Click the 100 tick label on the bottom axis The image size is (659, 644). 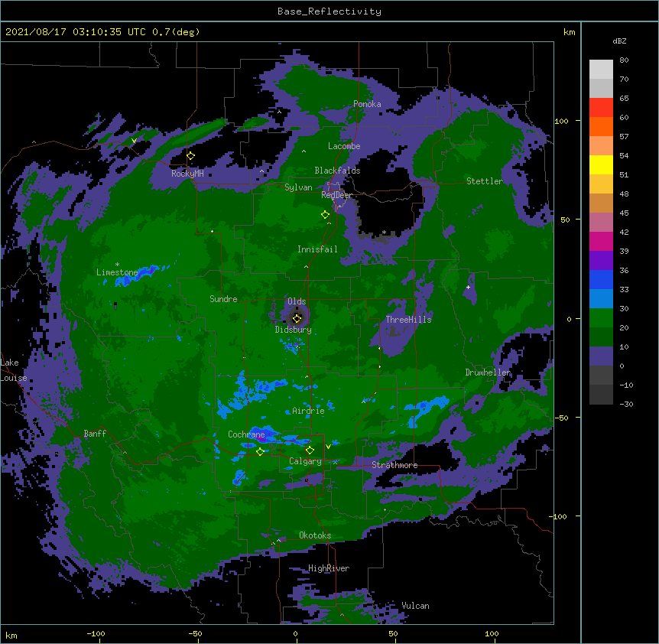[x=492, y=633]
